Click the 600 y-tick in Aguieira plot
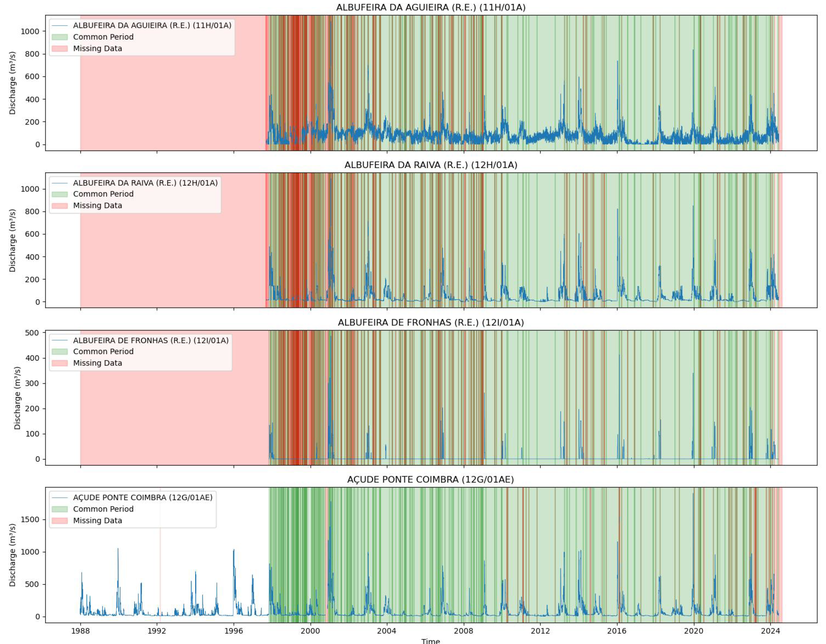The height and width of the screenshot is (644, 826). [33, 77]
